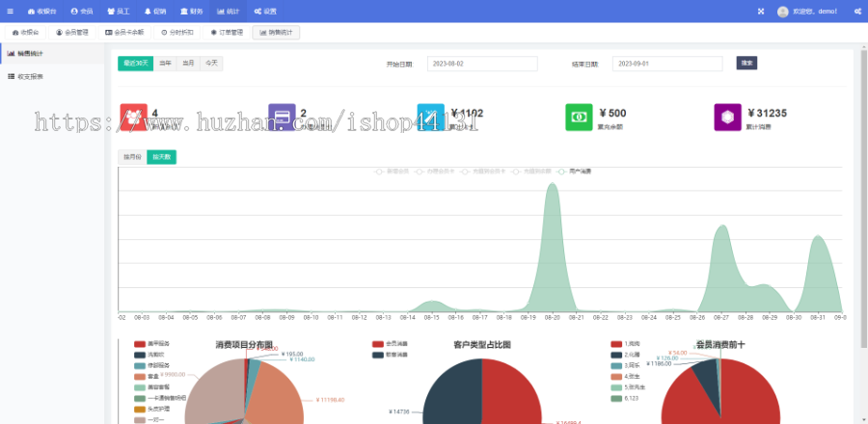Click the dark ¥14736 slice in 客户类型占比图
The height and width of the screenshot is (424, 868).
click(451, 392)
